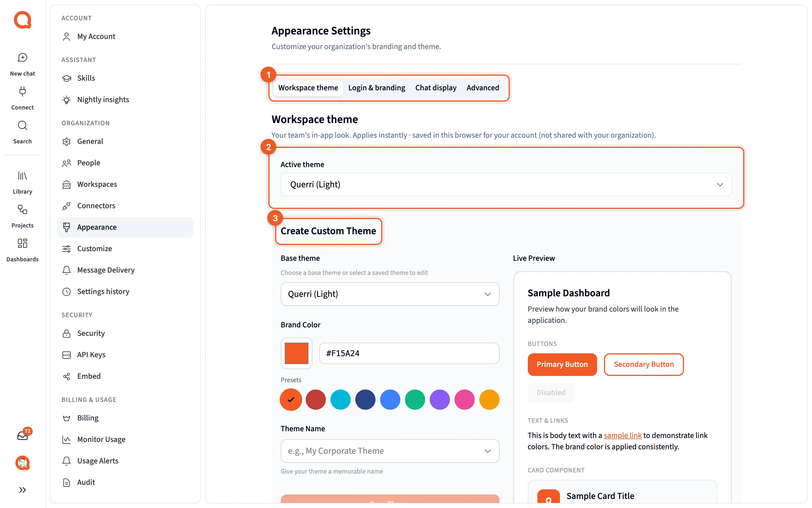812x508 pixels.
Task: Switch to Login & branding tab
Action: (x=376, y=88)
